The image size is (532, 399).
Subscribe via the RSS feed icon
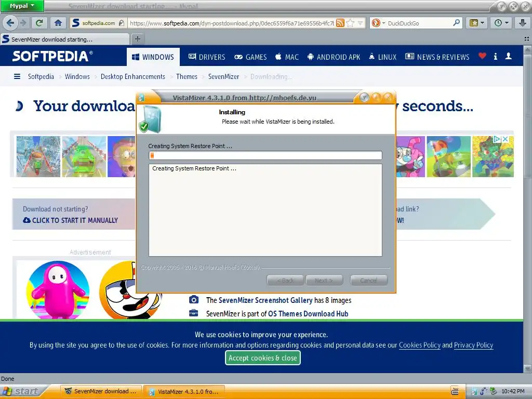[x=340, y=23]
